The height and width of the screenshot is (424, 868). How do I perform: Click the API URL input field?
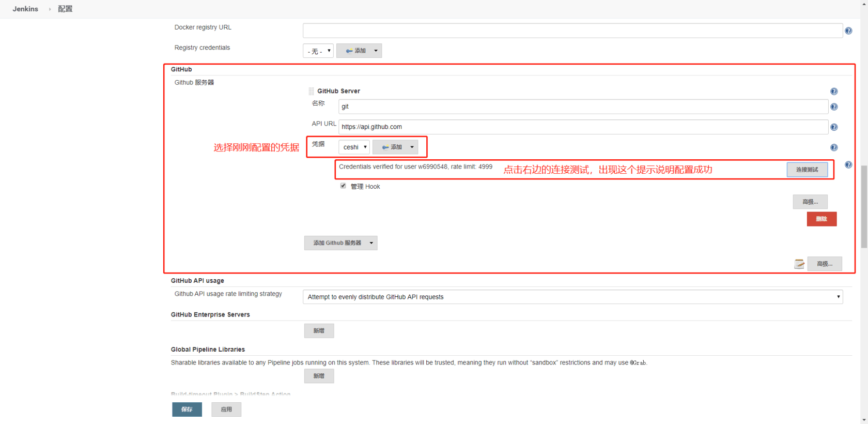[x=583, y=127]
